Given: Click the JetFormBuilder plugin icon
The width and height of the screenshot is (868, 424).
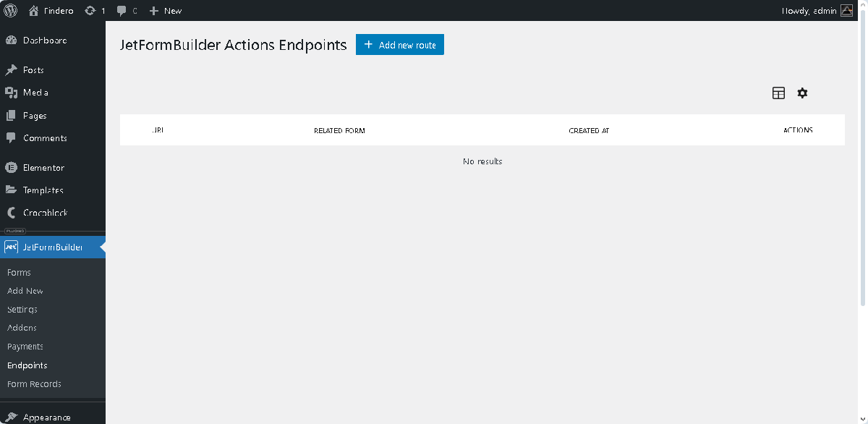Looking at the screenshot, I should pyautogui.click(x=10, y=247).
